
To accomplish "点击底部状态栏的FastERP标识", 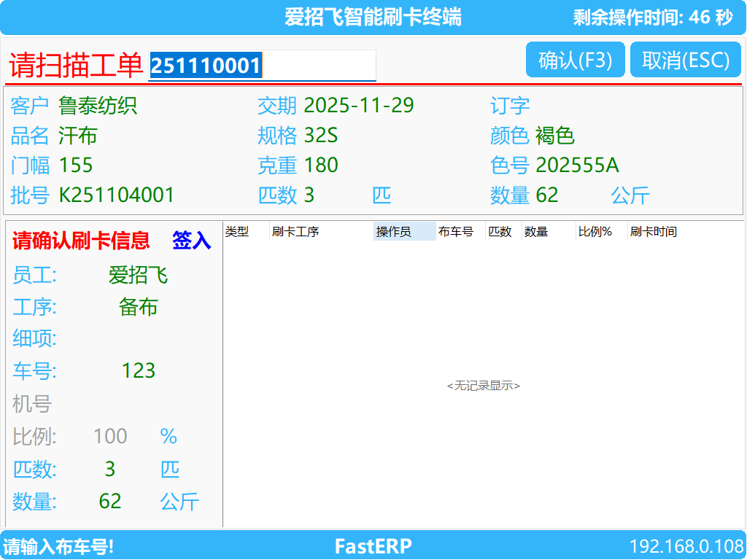I will pos(373,546).
